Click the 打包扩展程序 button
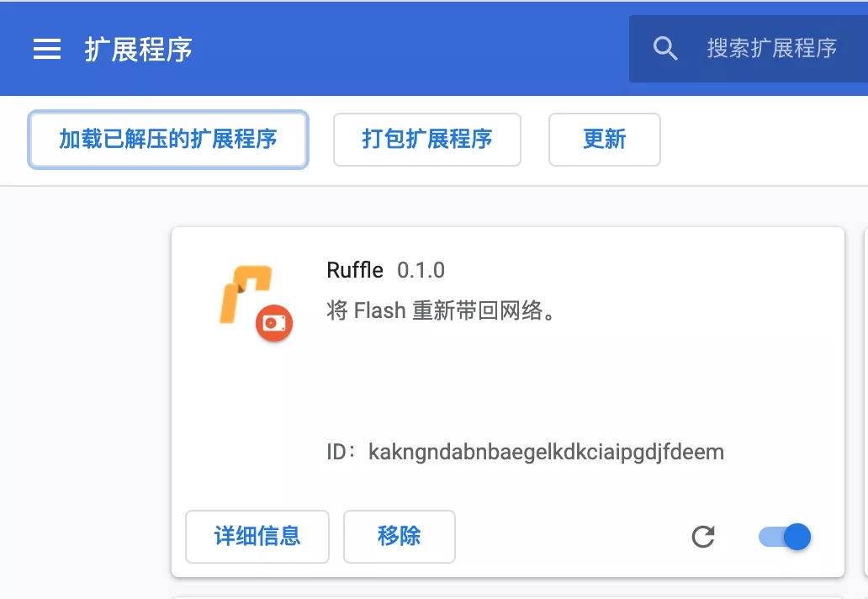Screen dimensions: 868x599 pos(426,140)
